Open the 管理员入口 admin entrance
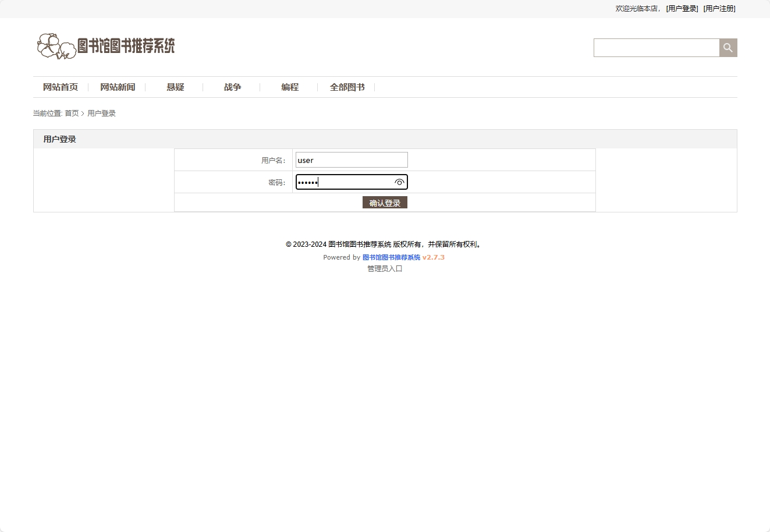 tap(384, 268)
